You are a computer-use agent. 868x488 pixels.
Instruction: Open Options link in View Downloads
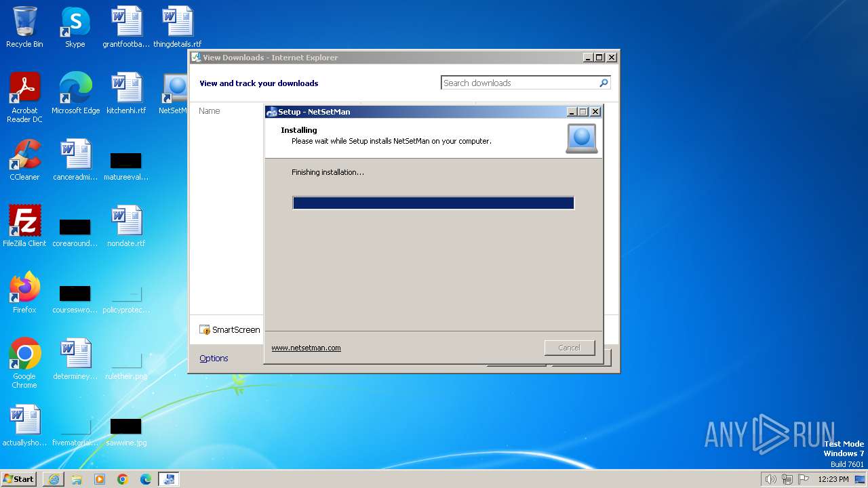pos(214,358)
